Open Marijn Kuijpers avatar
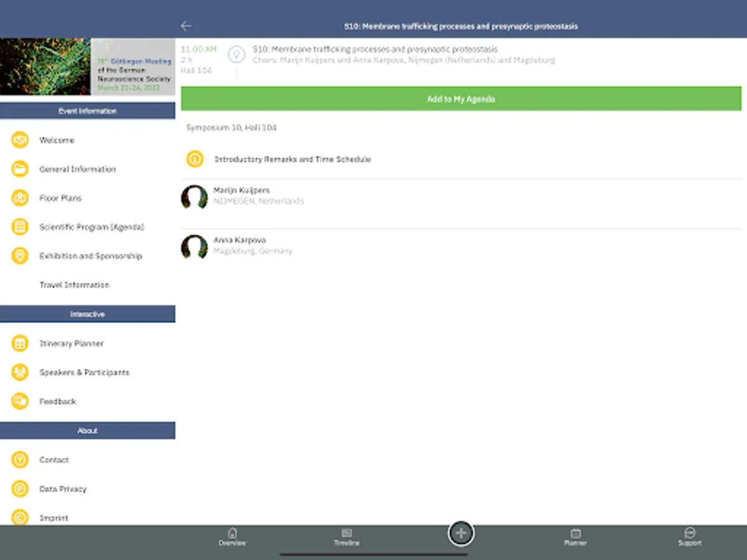The height and width of the screenshot is (560, 747). 194,197
